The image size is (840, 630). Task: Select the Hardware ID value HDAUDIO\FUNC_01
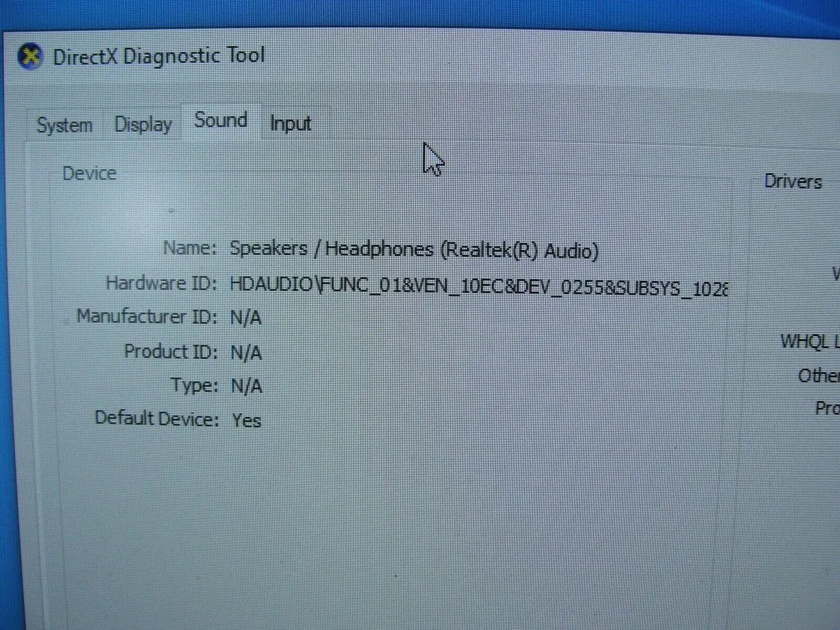(478, 286)
